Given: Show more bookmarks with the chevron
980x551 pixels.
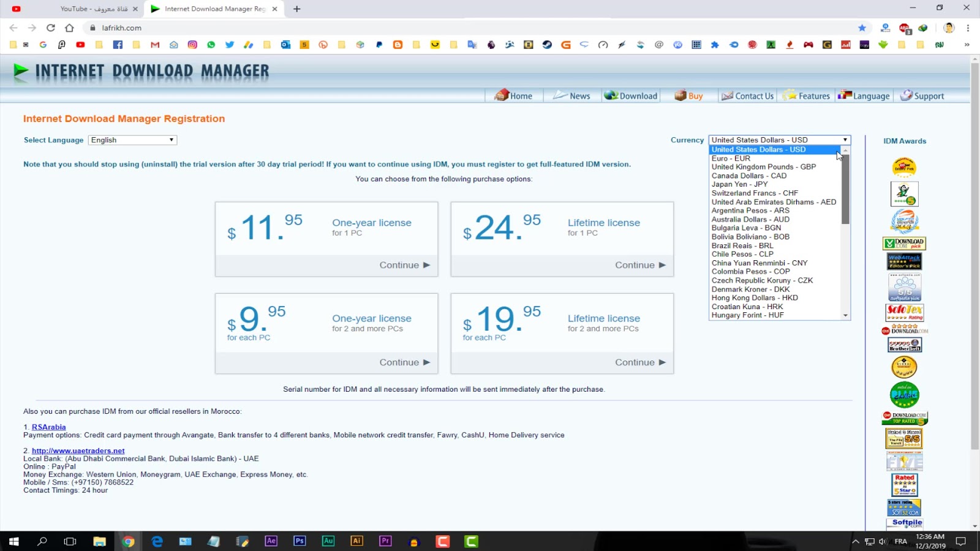Looking at the screenshot, I should (967, 45).
